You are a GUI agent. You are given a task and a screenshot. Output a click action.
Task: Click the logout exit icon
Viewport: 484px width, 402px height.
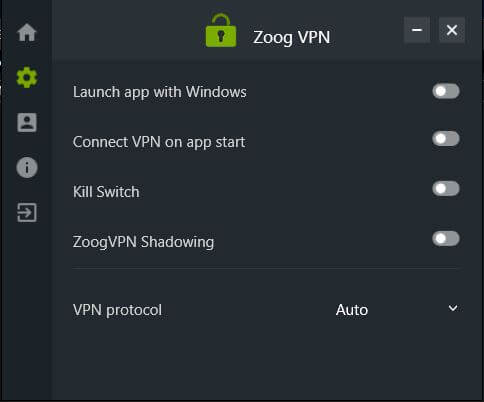(x=27, y=212)
